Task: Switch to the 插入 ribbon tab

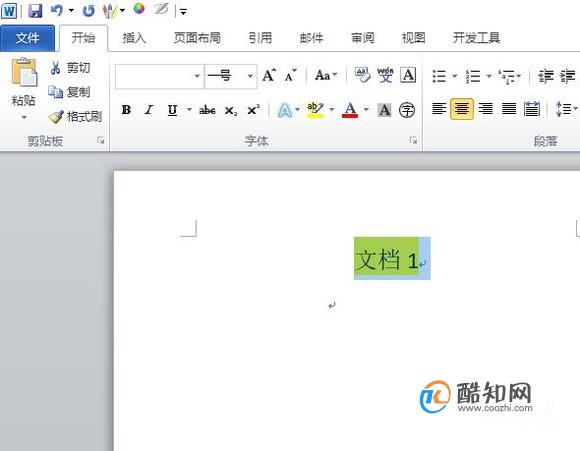Action: click(134, 38)
